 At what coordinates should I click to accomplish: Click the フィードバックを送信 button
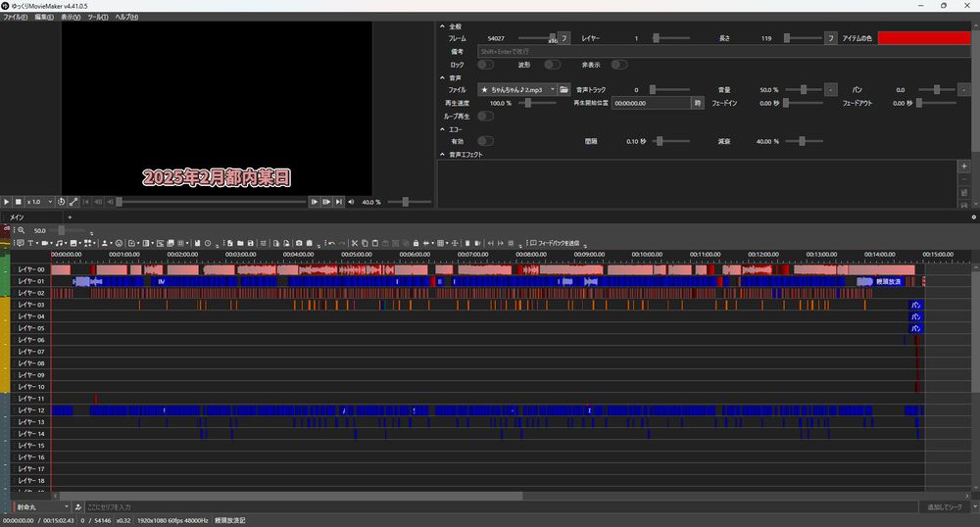coord(555,243)
